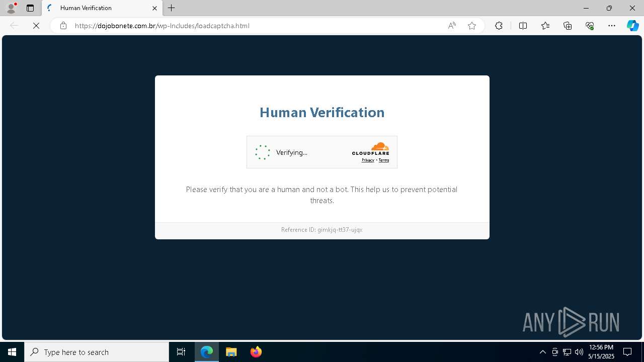Open the clock and date
The image size is (644, 362).
click(x=601, y=352)
